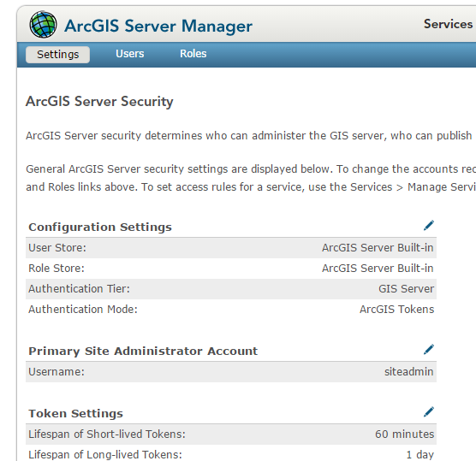Viewport: 476px width, 461px height.
Task: Click the Authentication Mode label
Action: point(83,310)
